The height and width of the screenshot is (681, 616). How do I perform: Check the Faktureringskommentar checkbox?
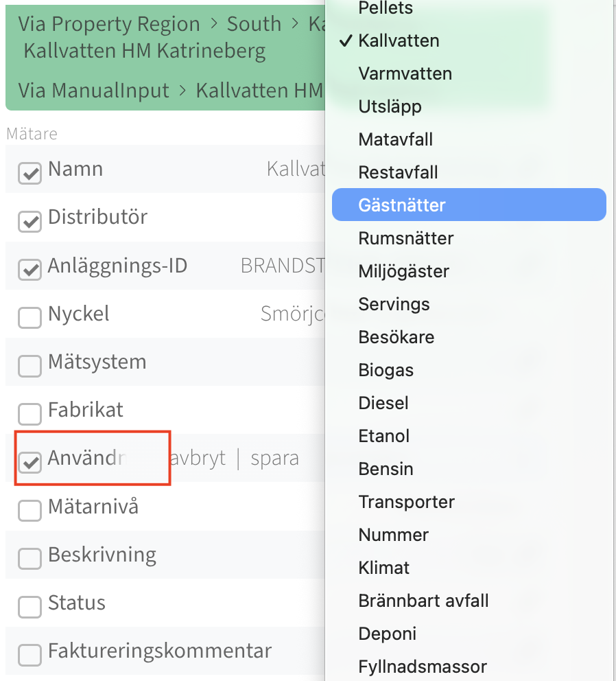pyautogui.click(x=30, y=655)
